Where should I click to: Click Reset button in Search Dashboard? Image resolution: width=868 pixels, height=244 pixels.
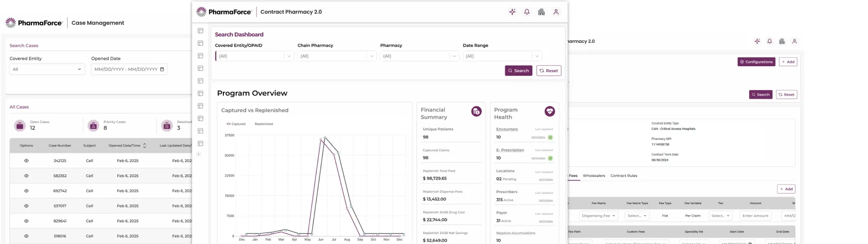tap(549, 71)
